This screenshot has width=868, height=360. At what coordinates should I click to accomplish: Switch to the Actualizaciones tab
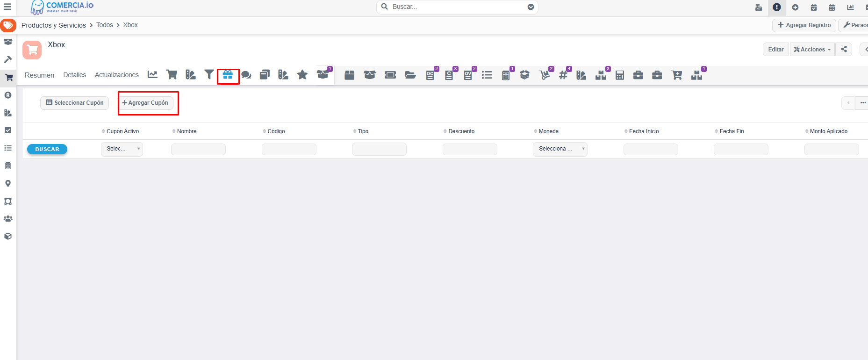(117, 75)
